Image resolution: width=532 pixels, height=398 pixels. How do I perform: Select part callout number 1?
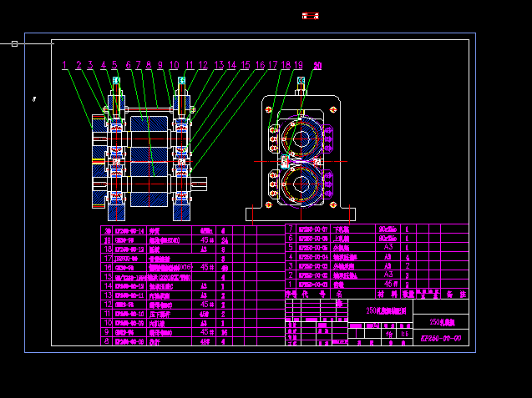64,64
